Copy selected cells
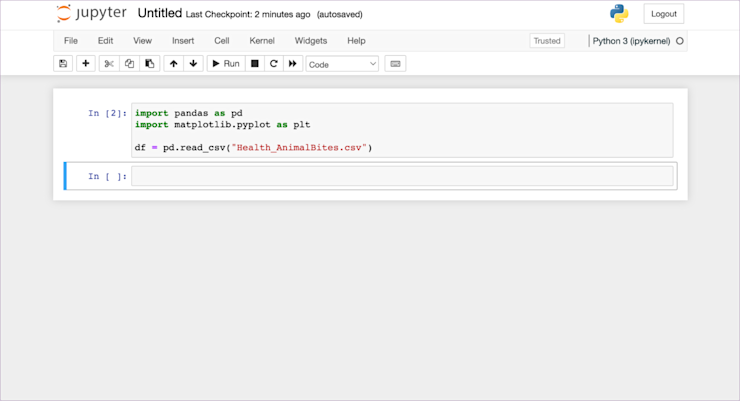 click(x=129, y=64)
